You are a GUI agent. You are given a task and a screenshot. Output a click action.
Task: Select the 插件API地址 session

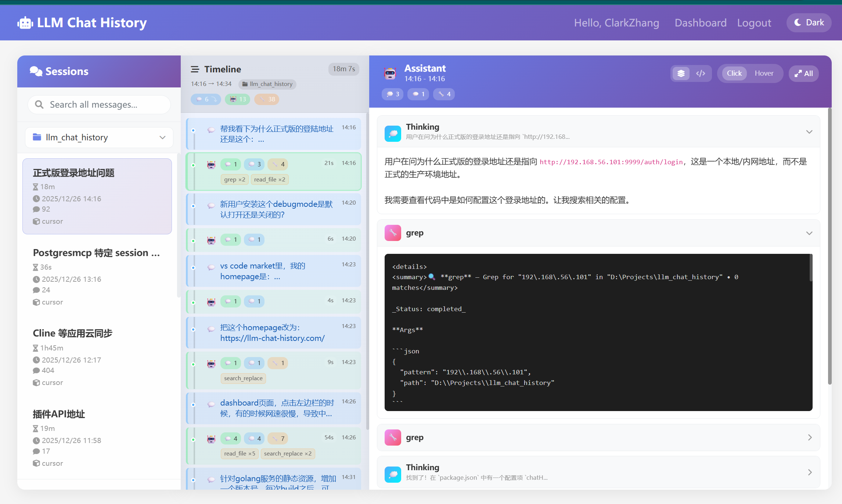[97, 438]
